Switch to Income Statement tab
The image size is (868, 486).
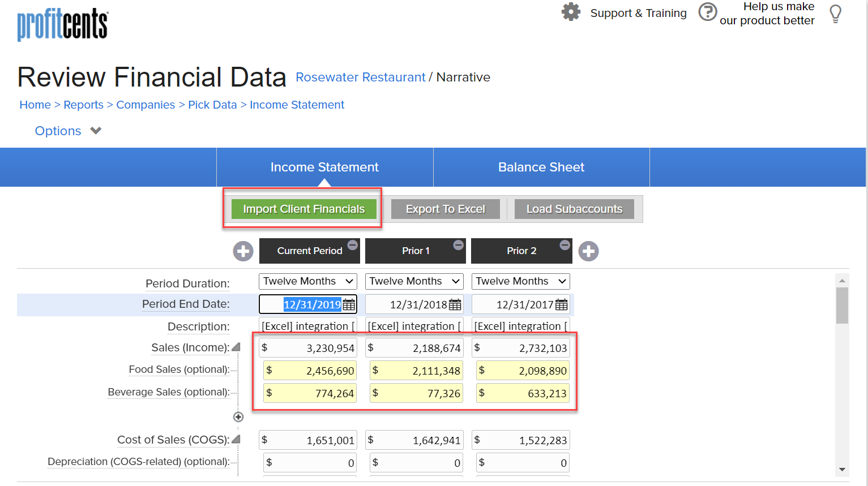coord(324,167)
